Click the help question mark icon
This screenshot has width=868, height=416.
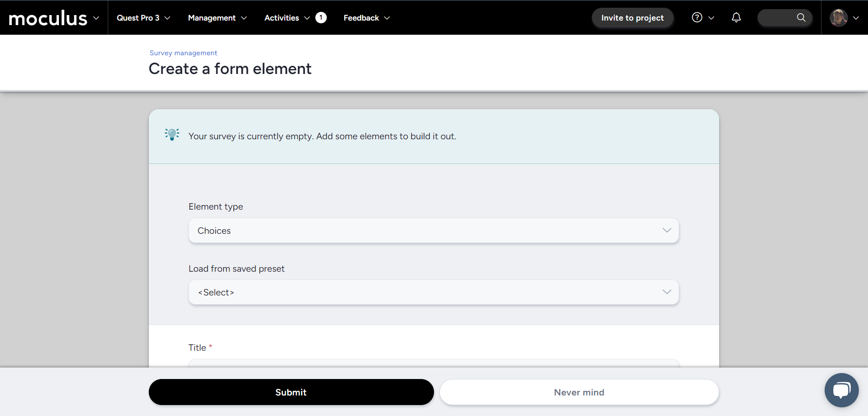697,18
